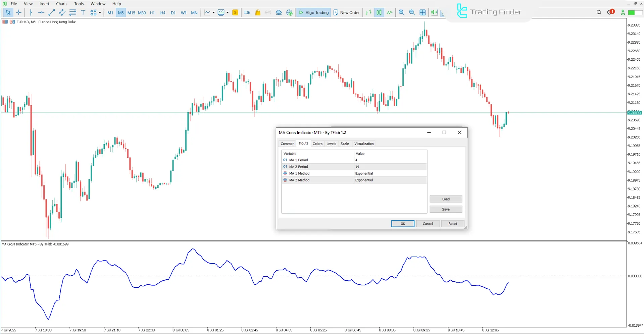This screenshot has height=334, width=644.
Task: Open the Market shopping bag icon
Action: (258, 12)
